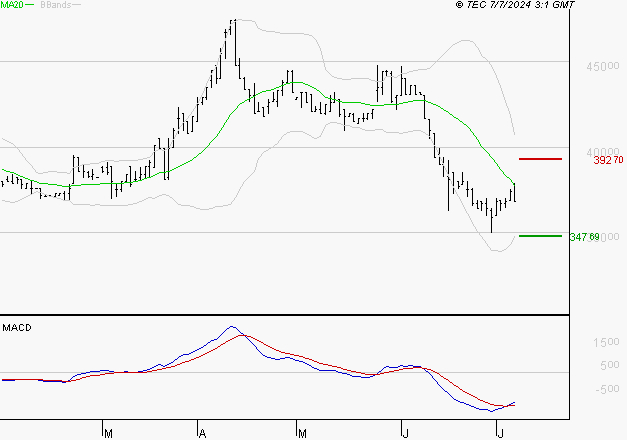The image size is (627, 440).
Task: Click the 40000 price axis label
Action: [x=603, y=152]
